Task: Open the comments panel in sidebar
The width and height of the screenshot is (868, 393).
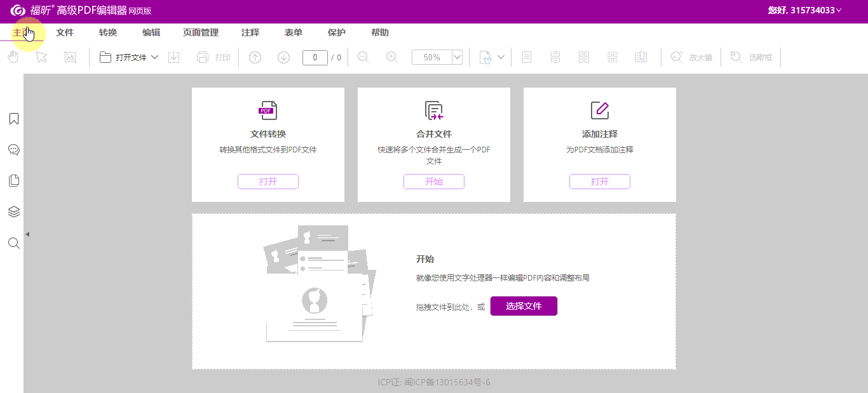Action: [13, 150]
